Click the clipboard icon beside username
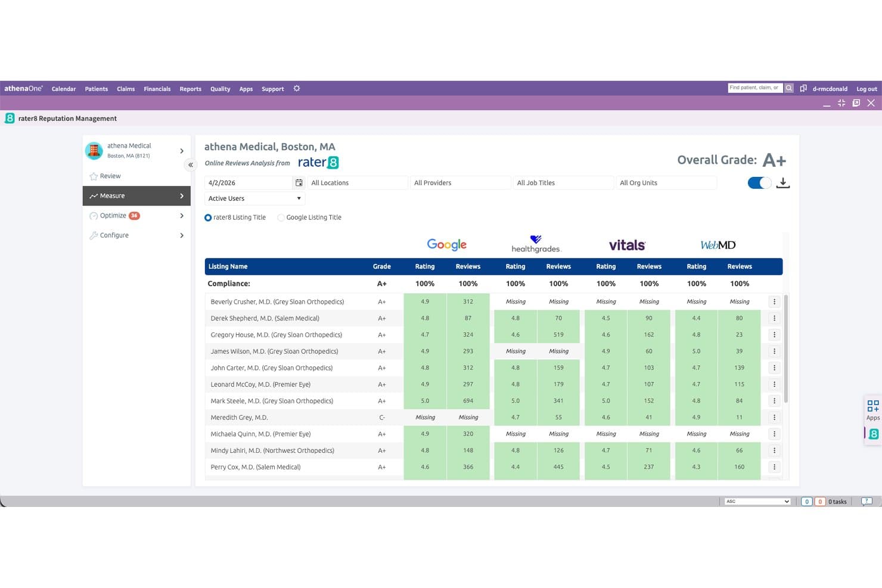 coord(803,88)
